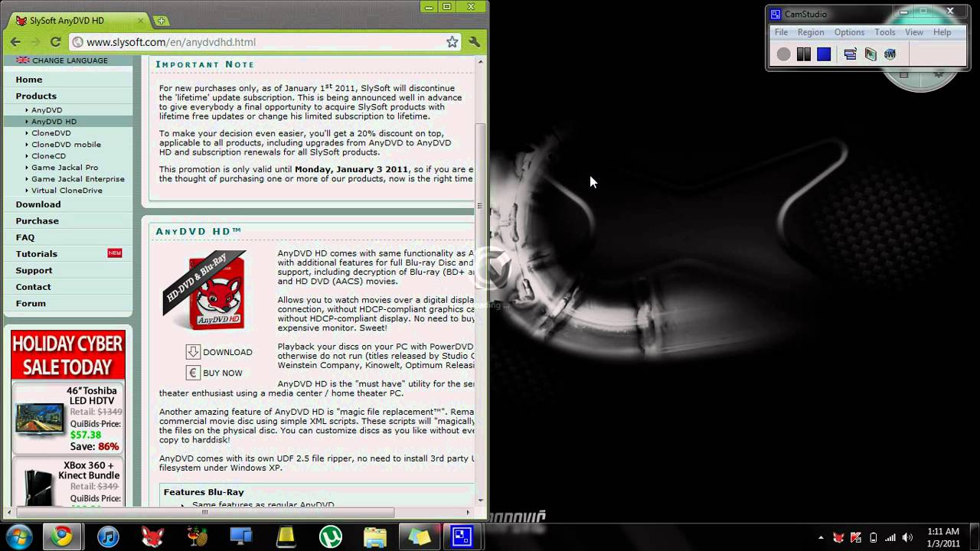Image resolution: width=980 pixels, height=551 pixels.
Task: Open CamStudio Options menu
Action: [849, 32]
